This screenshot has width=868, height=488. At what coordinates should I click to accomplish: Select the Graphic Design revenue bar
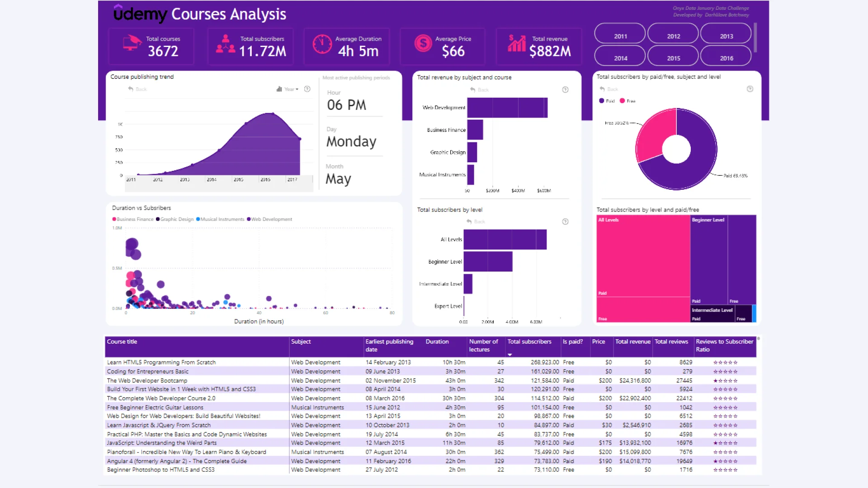(x=472, y=152)
